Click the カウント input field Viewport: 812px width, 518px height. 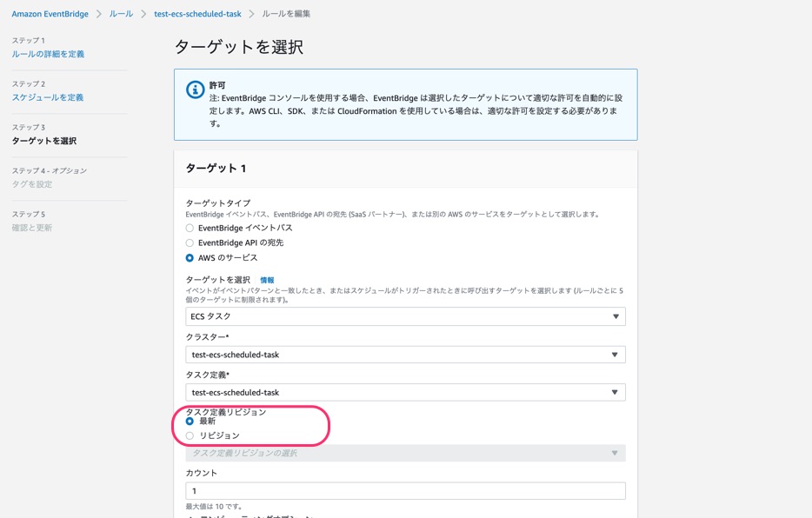coord(405,490)
